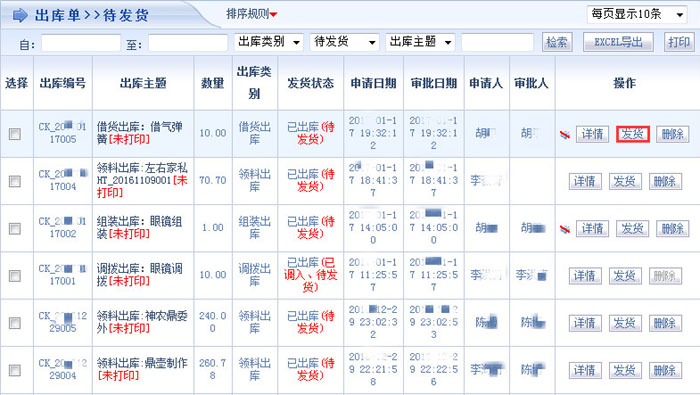Click the highlighted 发货 button for 17005
Screen dimensions: 700x395
633,134
